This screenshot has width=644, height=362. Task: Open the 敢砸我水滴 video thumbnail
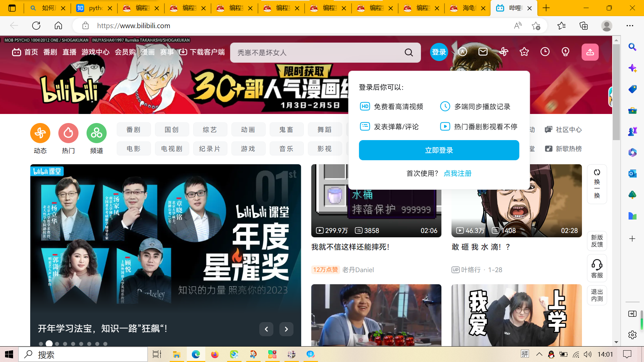coord(517,201)
